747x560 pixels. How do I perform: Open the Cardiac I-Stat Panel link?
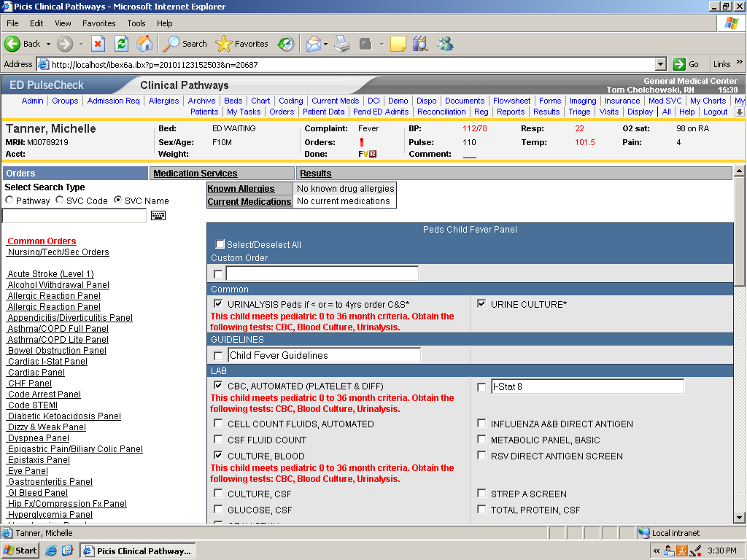point(47,362)
